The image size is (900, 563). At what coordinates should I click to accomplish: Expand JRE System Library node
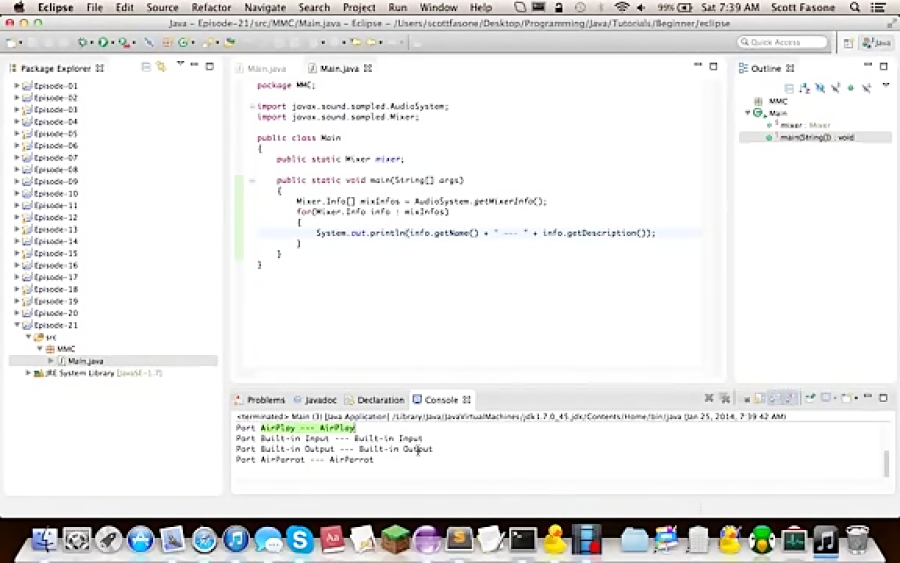[28, 373]
